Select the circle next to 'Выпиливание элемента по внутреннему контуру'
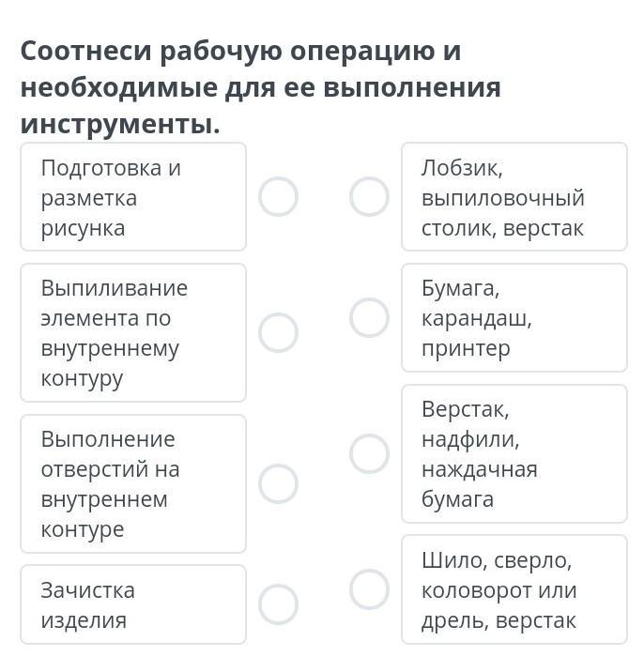644x672 pixels. coord(278,332)
